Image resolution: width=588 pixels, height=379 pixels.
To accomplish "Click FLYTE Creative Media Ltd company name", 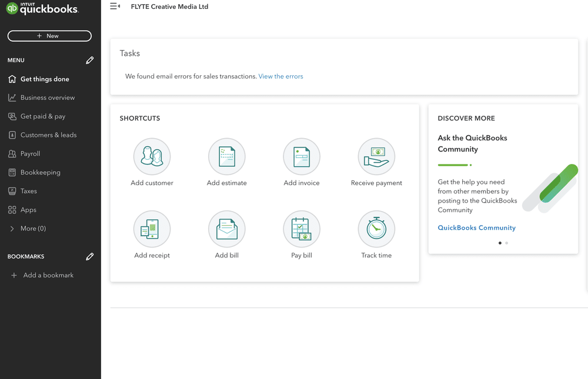I will click(x=169, y=6).
